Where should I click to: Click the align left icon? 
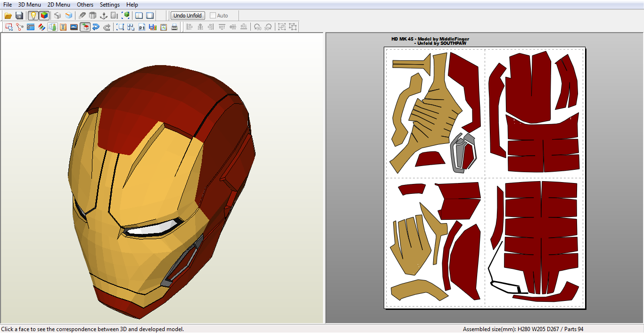pos(190,27)
